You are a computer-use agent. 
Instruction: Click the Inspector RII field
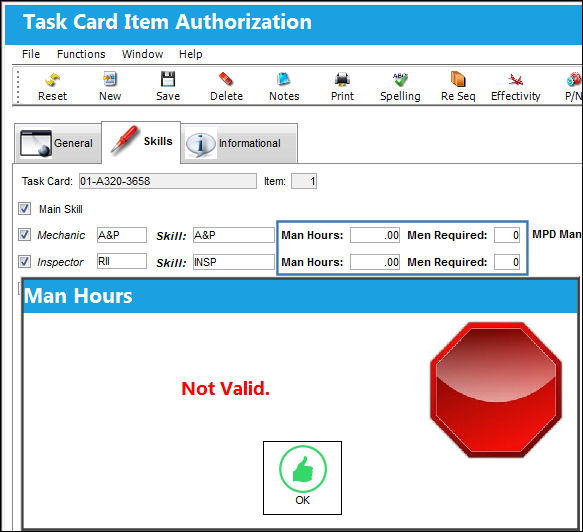122,261
